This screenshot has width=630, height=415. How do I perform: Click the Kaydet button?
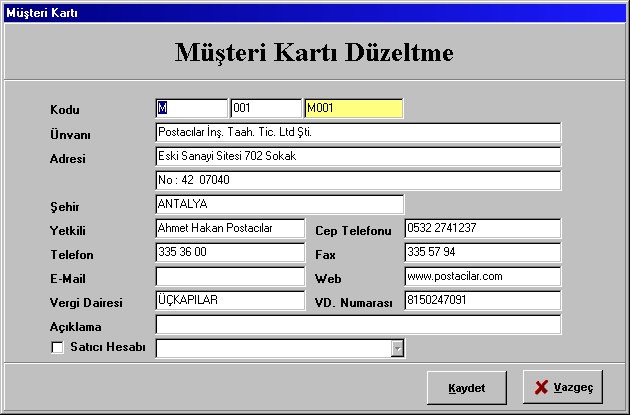click(x=466, y=387)
